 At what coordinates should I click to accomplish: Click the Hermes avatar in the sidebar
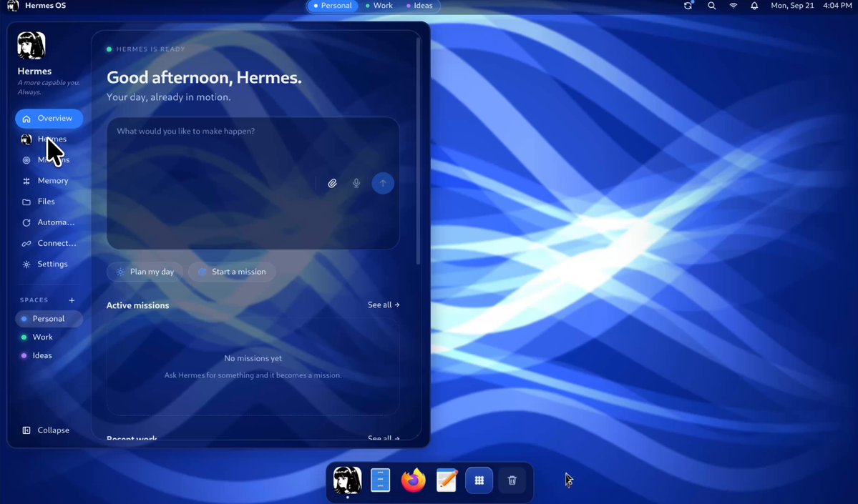[x=31, y=45]
